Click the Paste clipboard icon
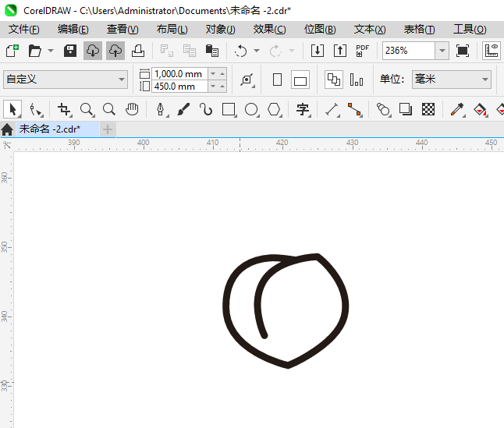This screenshot has height=428, width=504. coord(212,51)
